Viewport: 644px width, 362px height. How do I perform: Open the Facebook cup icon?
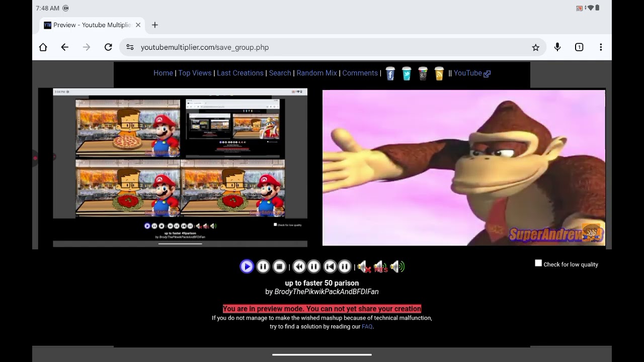click(390, 73)
